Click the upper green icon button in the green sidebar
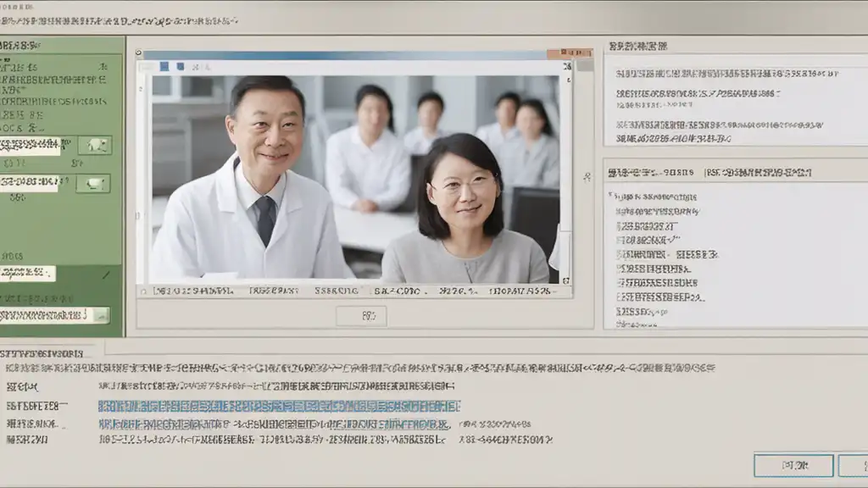Screen dimensions: 868x488 point(95,146)
